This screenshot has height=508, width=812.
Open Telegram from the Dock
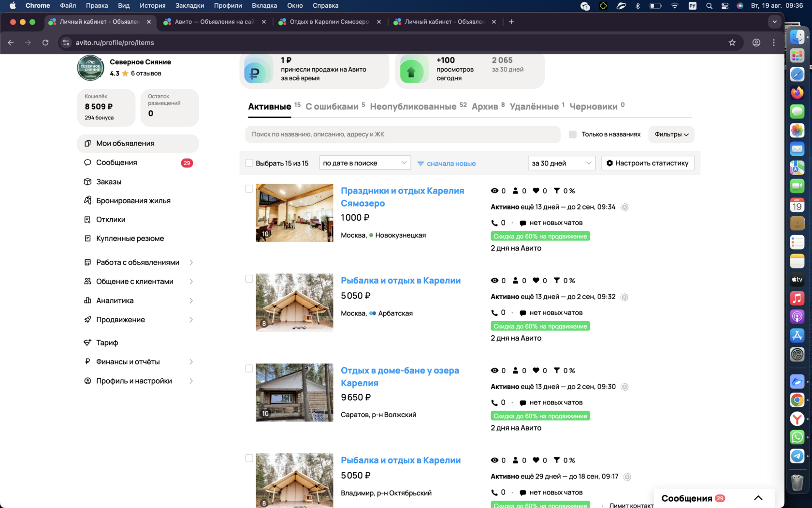tap(797, 456)
